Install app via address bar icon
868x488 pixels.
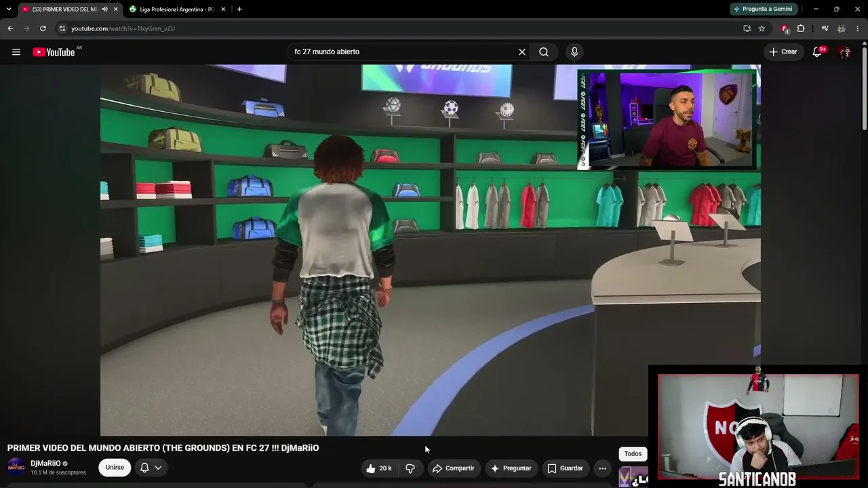pyautogui.click(x=747, y=28)
